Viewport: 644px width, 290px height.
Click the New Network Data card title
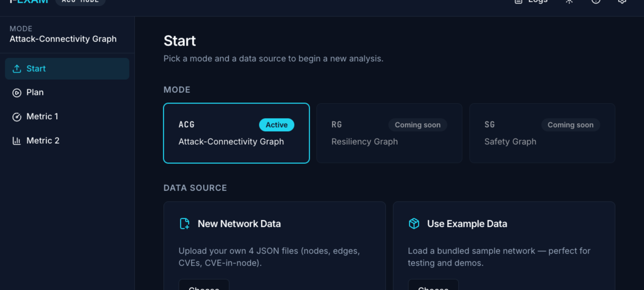[x=239, y=224]
